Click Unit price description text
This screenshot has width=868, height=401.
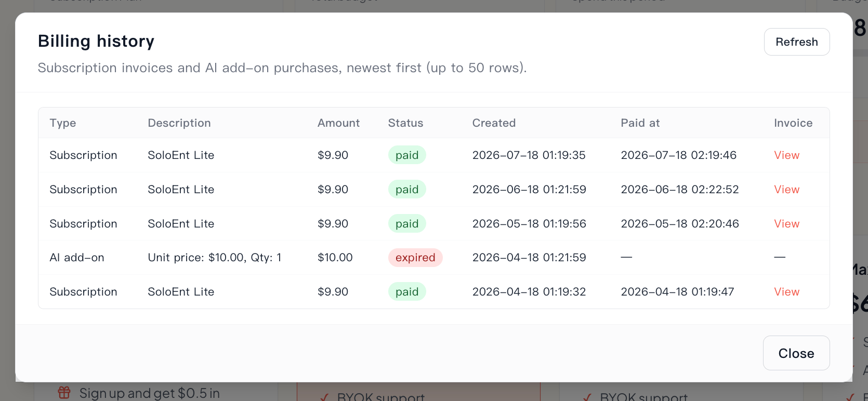tap(215, 258)
